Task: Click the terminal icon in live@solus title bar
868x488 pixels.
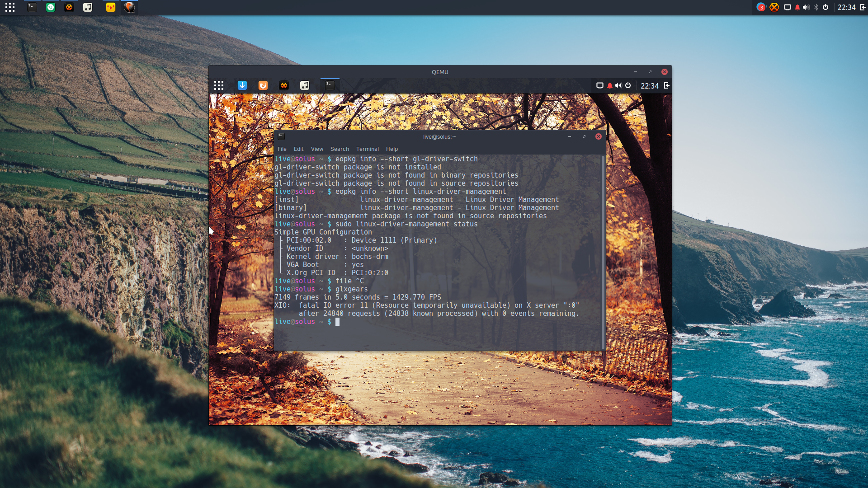Action: click(281, 136)
